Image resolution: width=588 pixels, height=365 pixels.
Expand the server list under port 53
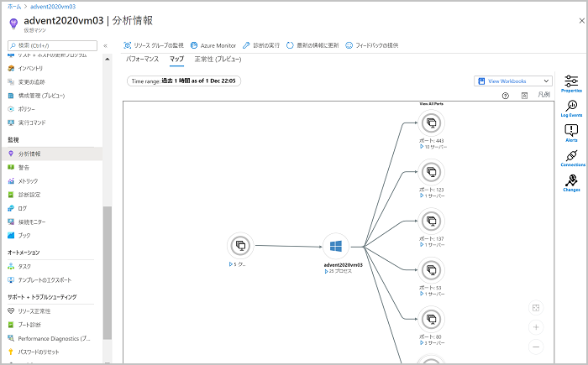(x=433, y=294)
